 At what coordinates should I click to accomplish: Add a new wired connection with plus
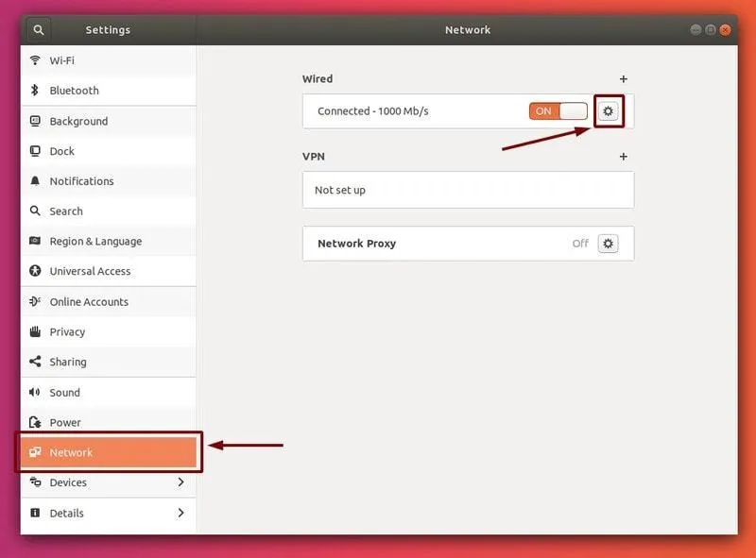point(623,79)
